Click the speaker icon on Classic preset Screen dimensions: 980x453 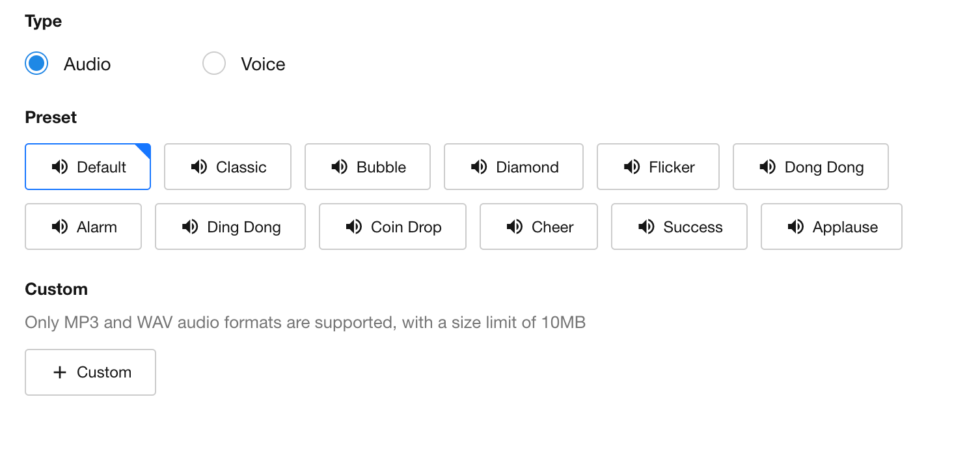click(199, 167)
